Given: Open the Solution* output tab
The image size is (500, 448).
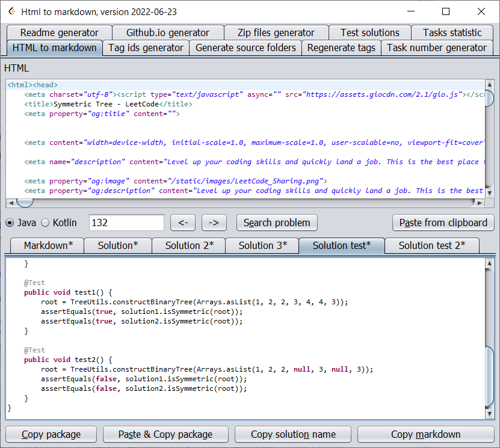Looking at the screenshot, I should [x=118, y=246].
